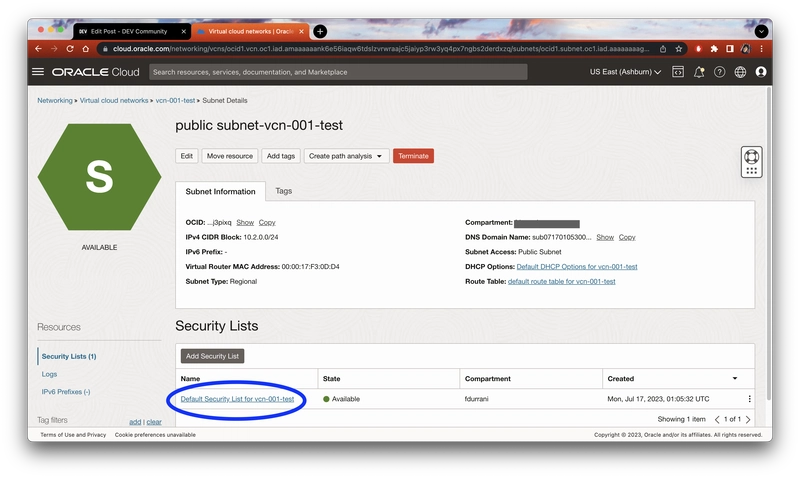The image size is (800, 478).
Task: Open a new browser tab with plus icon
Action: click(320, 32)
